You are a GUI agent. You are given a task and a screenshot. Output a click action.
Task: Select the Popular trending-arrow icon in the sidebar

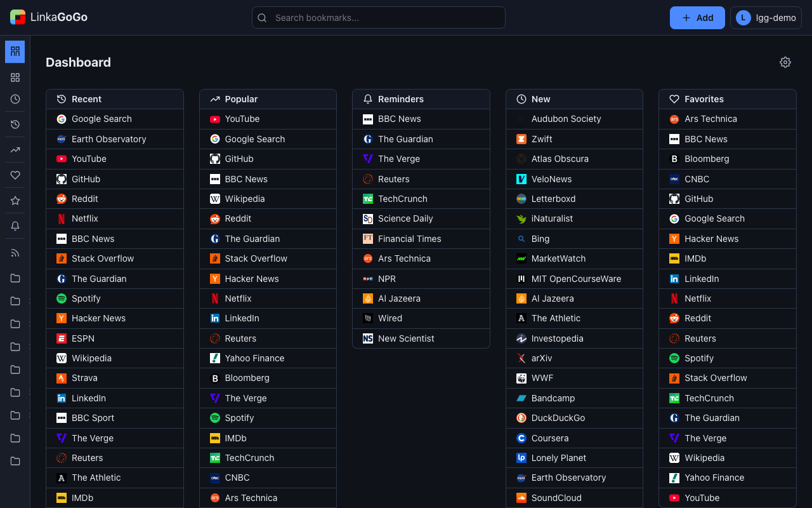click(x=15, y=150)
